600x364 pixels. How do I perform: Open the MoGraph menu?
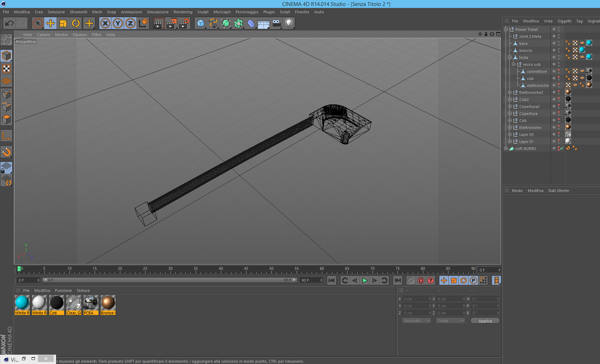pyautogui.click(x=222, y=12)
